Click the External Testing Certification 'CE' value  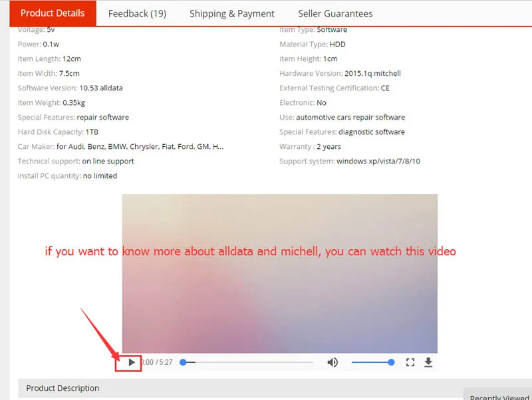click(385, 88)
